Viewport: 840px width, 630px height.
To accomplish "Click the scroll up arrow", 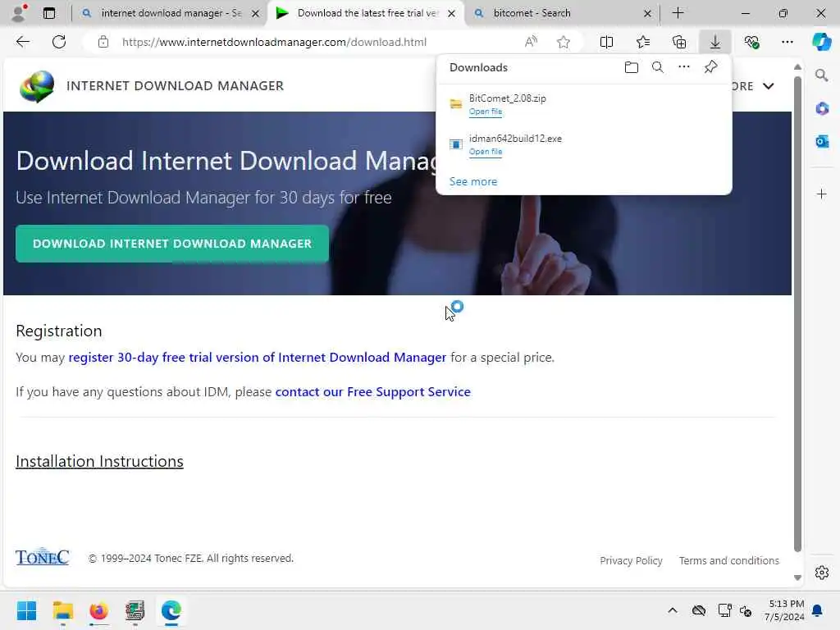I will [x=797, y=67].
